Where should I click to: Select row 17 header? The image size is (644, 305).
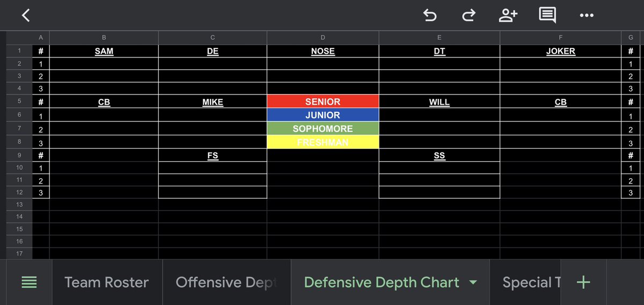click(19, 253)
